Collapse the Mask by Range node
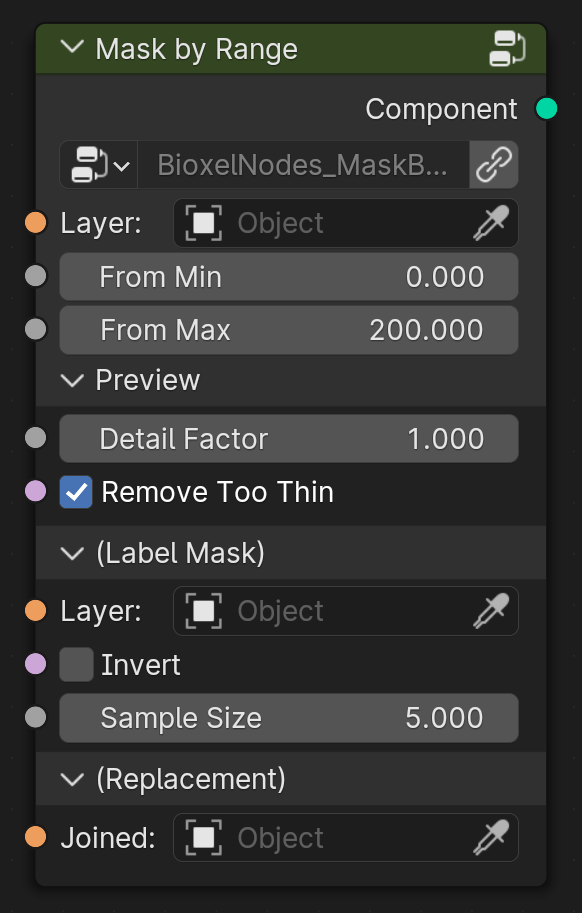582x913 pixels. 72,48
